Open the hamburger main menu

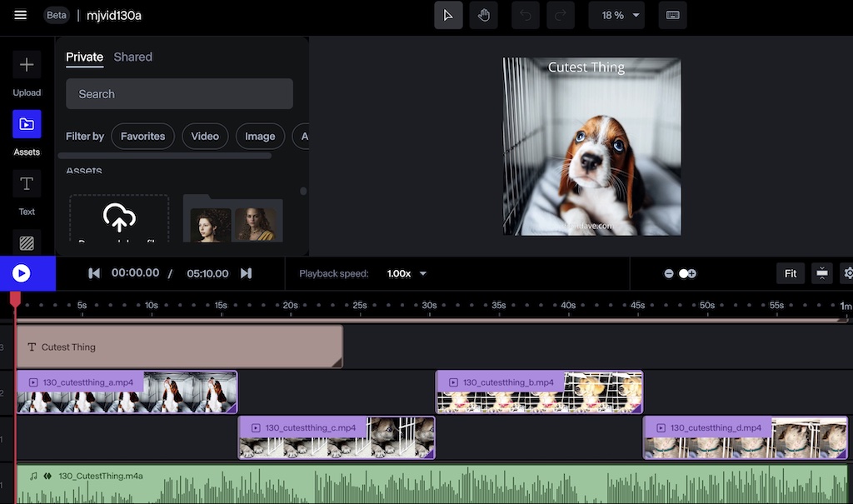click(x=21, y=15)
